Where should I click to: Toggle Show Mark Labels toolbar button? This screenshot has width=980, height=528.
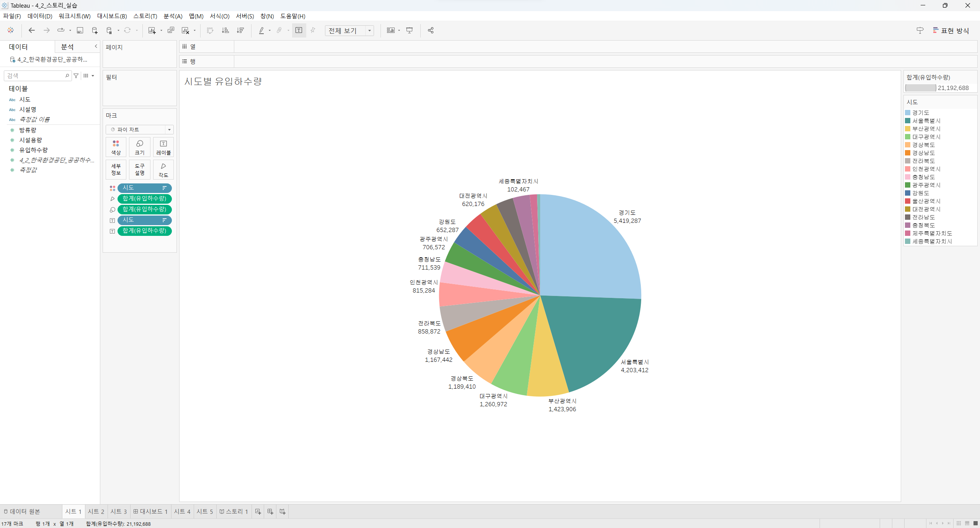pos(299,30)
